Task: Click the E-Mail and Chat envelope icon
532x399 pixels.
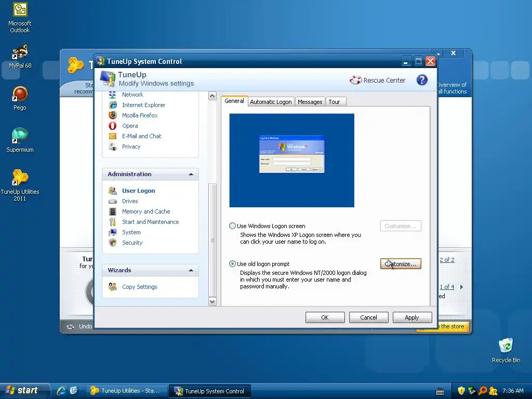Action: point(113,136)
